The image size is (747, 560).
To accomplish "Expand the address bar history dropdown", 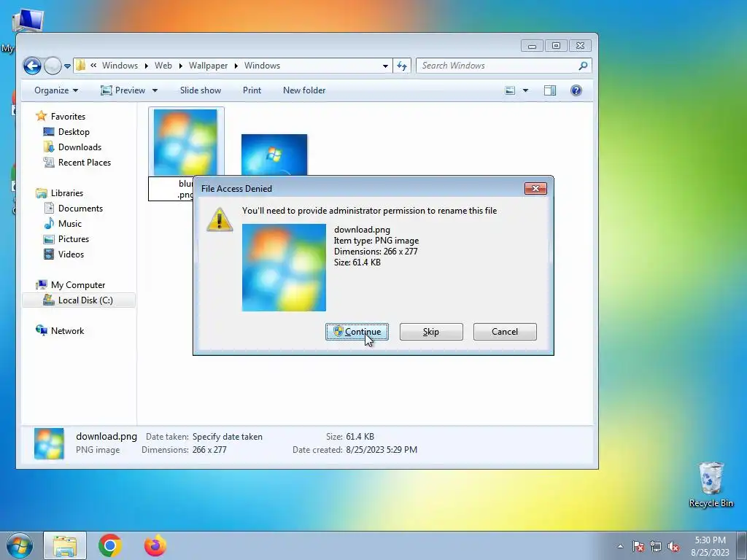I will tap(385, 66).
